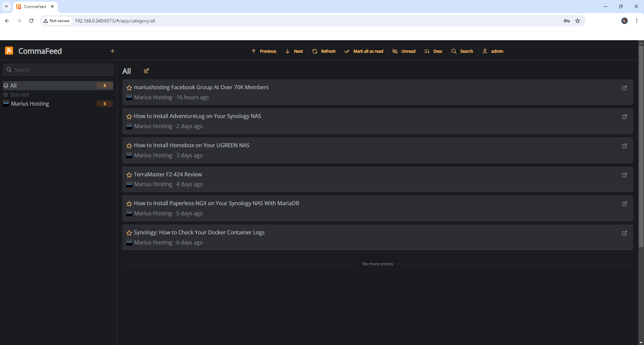Click "Marius Hosting · 4 days ago" text
This screenshot has width=644, height=345.
pos(168,184)
